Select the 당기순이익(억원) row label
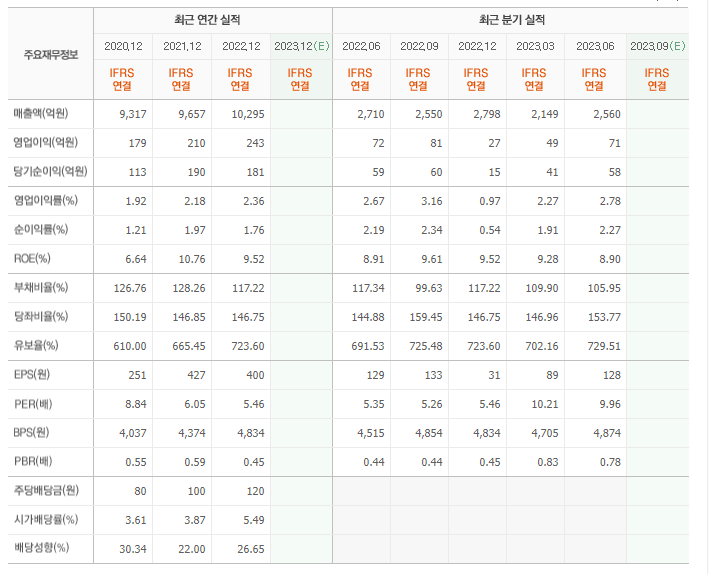 coord(50,171)
